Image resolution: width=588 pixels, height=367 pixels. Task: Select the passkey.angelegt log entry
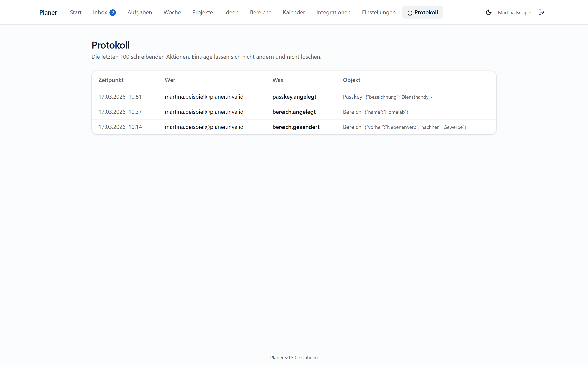[294, 97]
